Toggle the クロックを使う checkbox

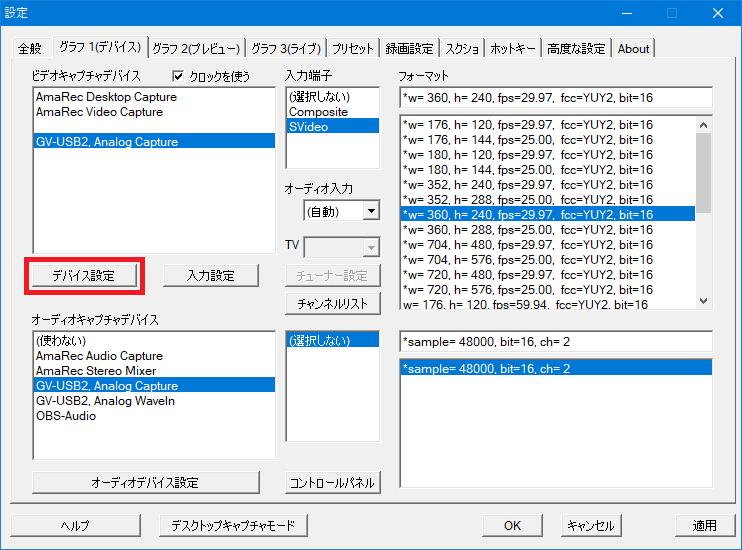click(178, 76)
